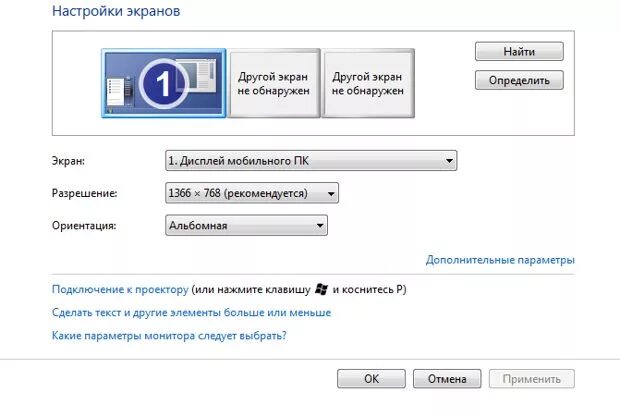Open the Дополнительные параметры link
Screen dimensions: 620x417
coord(500,260)
